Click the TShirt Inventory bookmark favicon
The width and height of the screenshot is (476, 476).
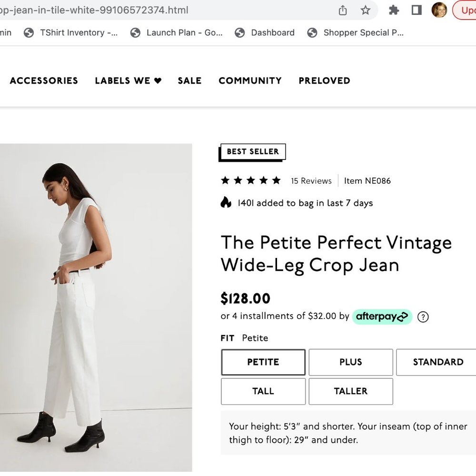click(x=30, y=32)
